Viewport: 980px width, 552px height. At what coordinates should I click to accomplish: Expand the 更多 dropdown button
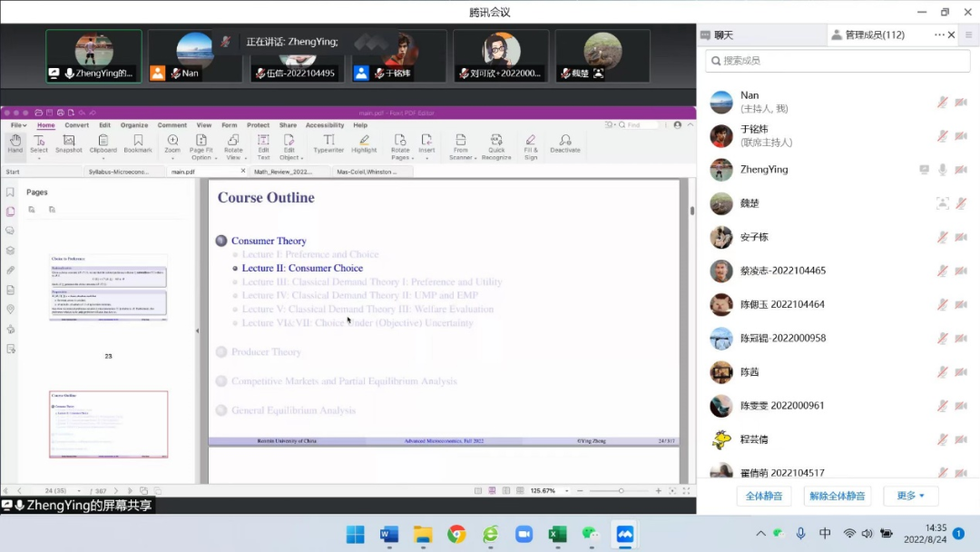tap(910, 496)
